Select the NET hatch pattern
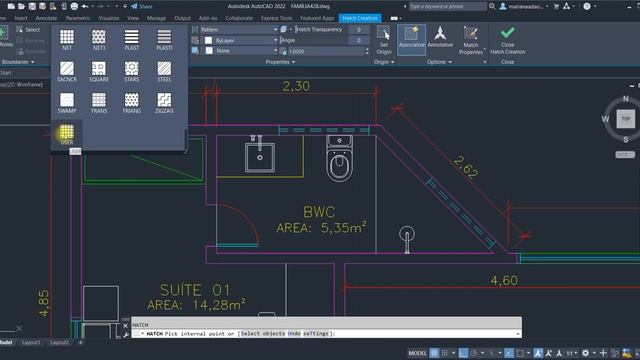Viewport: 640px width, 360px height. (x=67, y=40)
